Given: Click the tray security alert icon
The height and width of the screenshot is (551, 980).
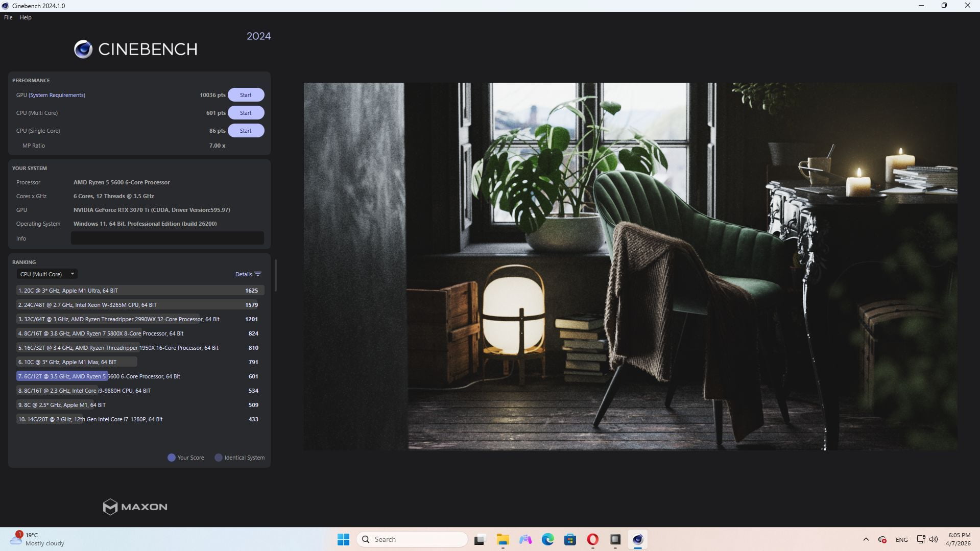Looking at the screenshot, I should tap(882, 539).
